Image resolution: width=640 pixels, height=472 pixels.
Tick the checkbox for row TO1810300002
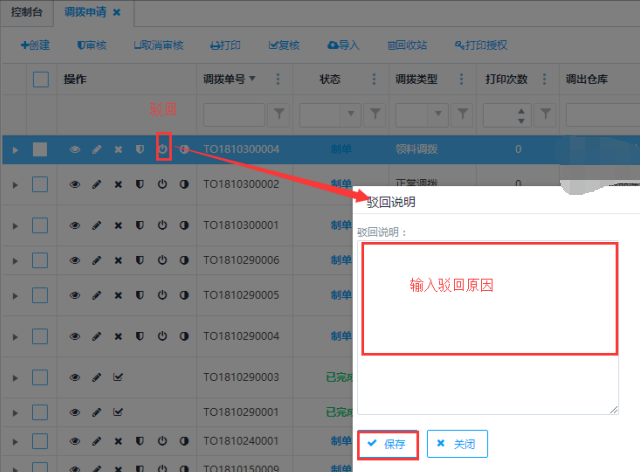point(40,185)
